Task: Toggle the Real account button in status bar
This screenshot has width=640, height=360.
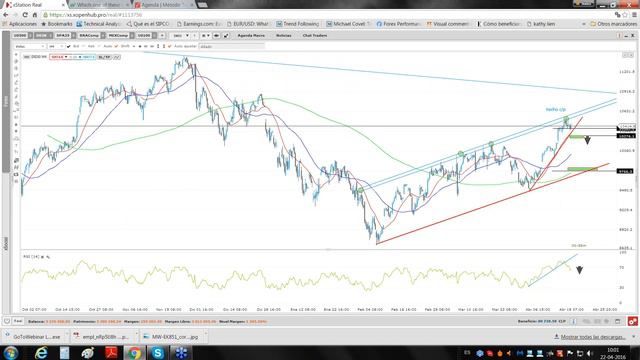Action: (18, 321)
